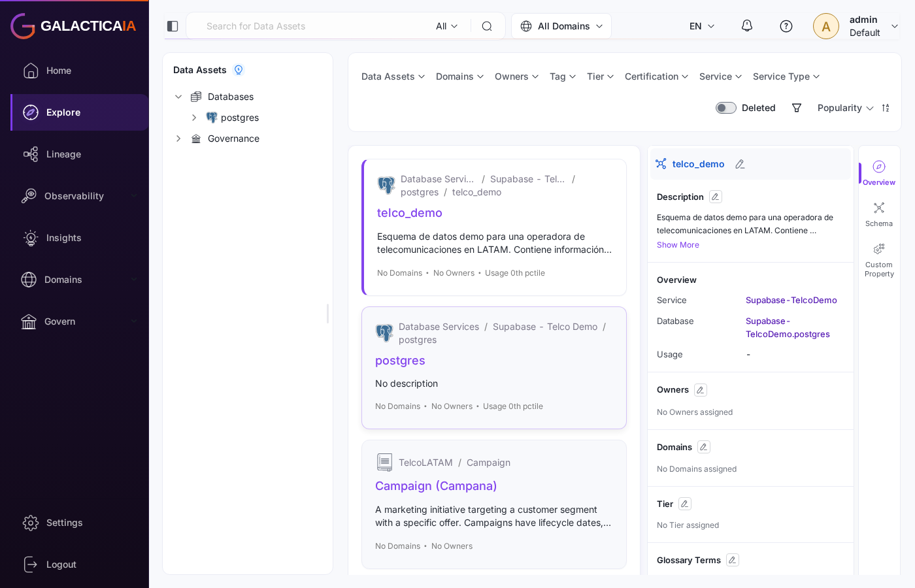915x588 pixels.
Task: Click the admin avatar circle
Action: (826, 26)
